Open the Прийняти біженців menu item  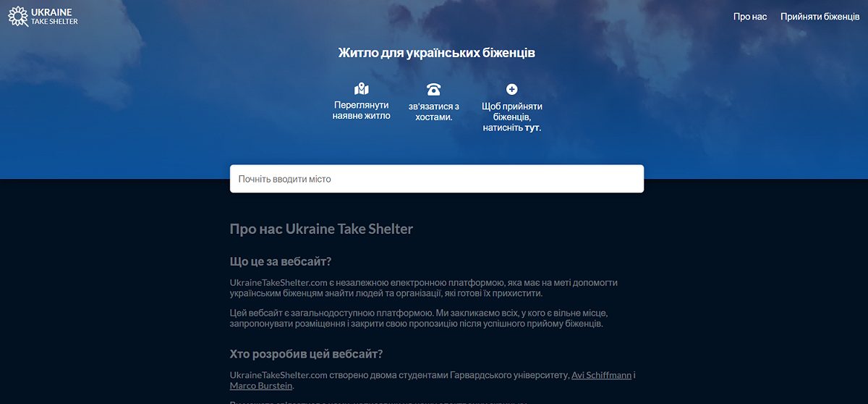[820, 16]
